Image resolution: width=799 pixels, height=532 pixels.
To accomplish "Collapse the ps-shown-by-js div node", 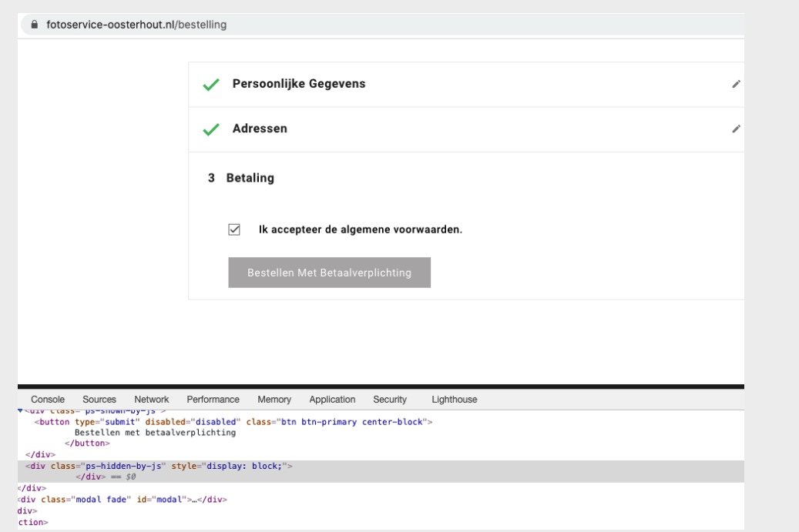I will pyautogui.click(x=21, y=412).
